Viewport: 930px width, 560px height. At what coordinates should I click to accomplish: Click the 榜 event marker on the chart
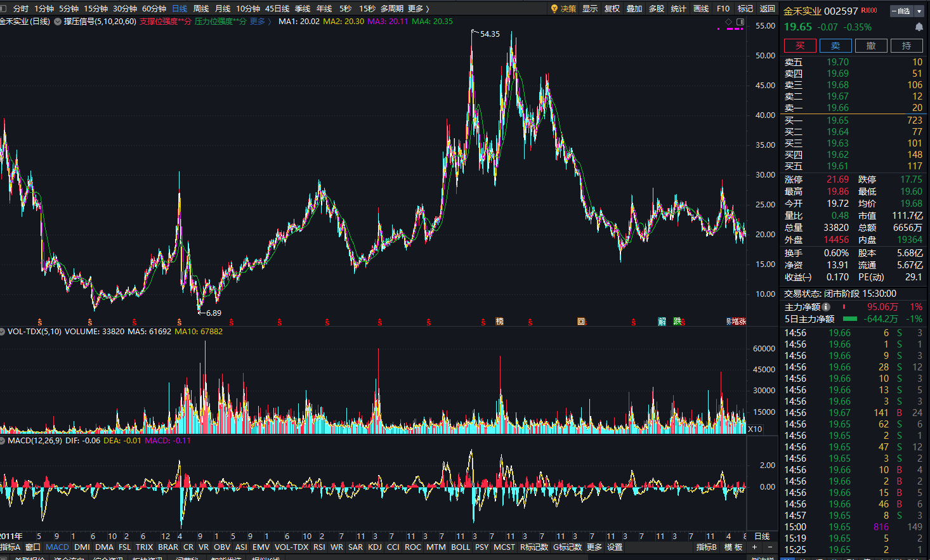(499, 322)
